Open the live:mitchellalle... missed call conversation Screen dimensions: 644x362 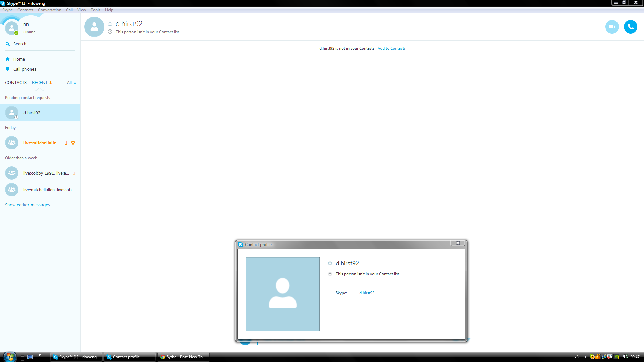42,143
